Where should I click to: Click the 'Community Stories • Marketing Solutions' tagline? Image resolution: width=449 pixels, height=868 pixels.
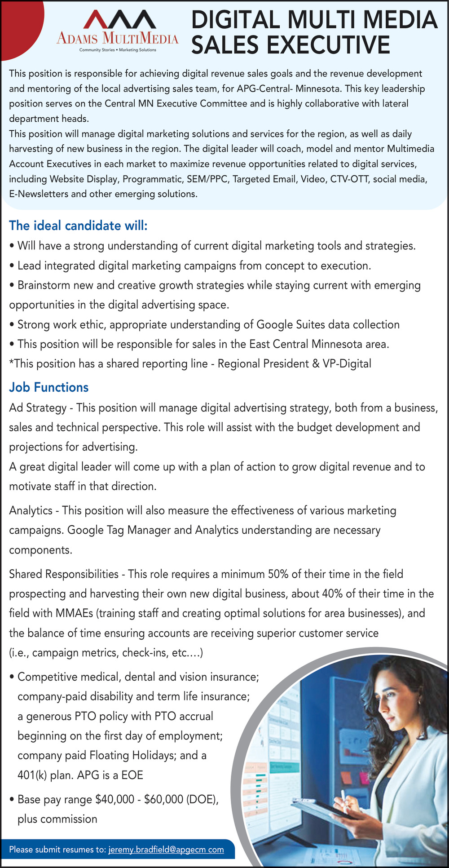click(x=118, y=50)
